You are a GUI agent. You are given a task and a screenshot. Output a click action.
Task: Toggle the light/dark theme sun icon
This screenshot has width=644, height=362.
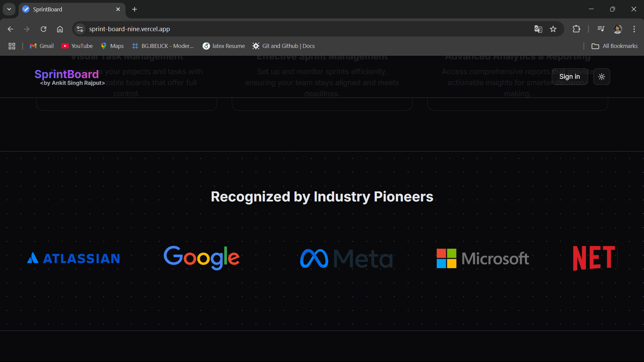coord(601,77)
